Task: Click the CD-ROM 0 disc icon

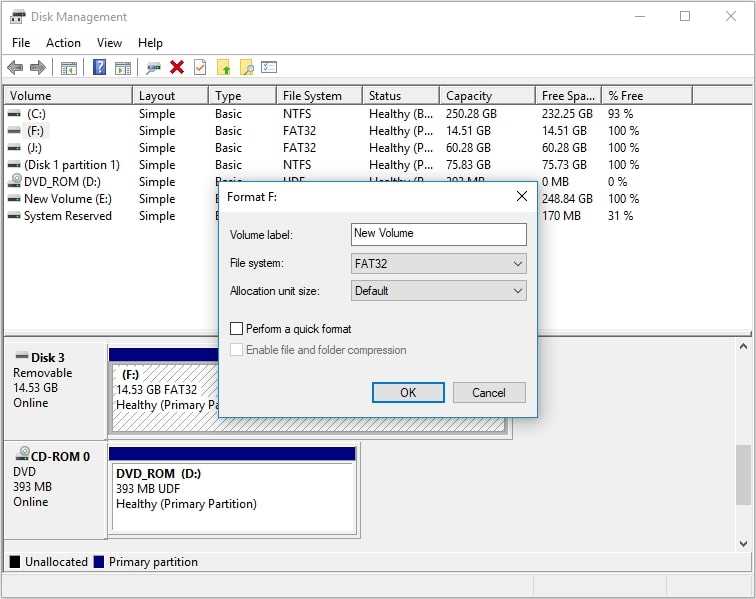Action: (x=22, y=453)
